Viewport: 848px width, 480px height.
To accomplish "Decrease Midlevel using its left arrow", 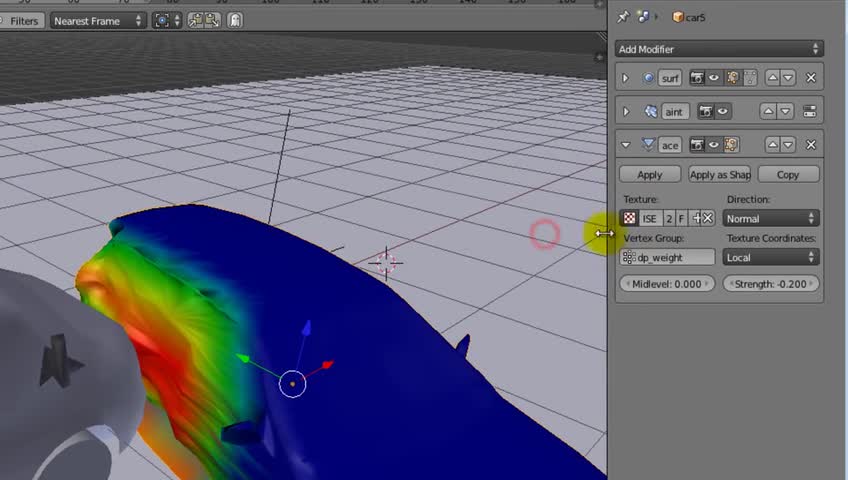I will [627, 284].
